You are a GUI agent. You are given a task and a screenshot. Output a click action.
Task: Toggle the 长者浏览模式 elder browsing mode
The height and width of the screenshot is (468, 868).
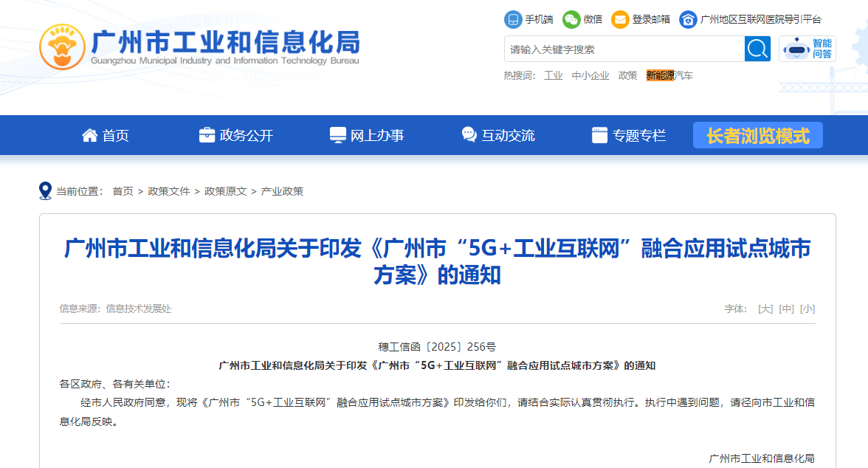(x=757, y=136)
